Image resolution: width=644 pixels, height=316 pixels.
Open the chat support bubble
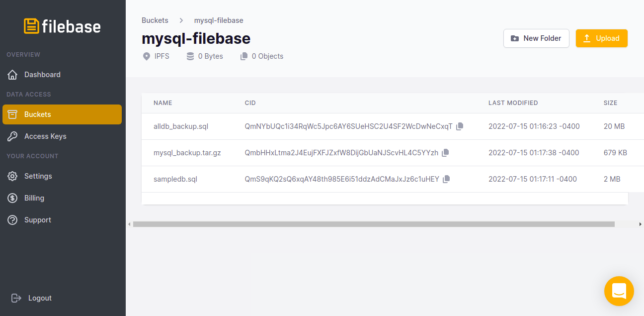[619, 291]
